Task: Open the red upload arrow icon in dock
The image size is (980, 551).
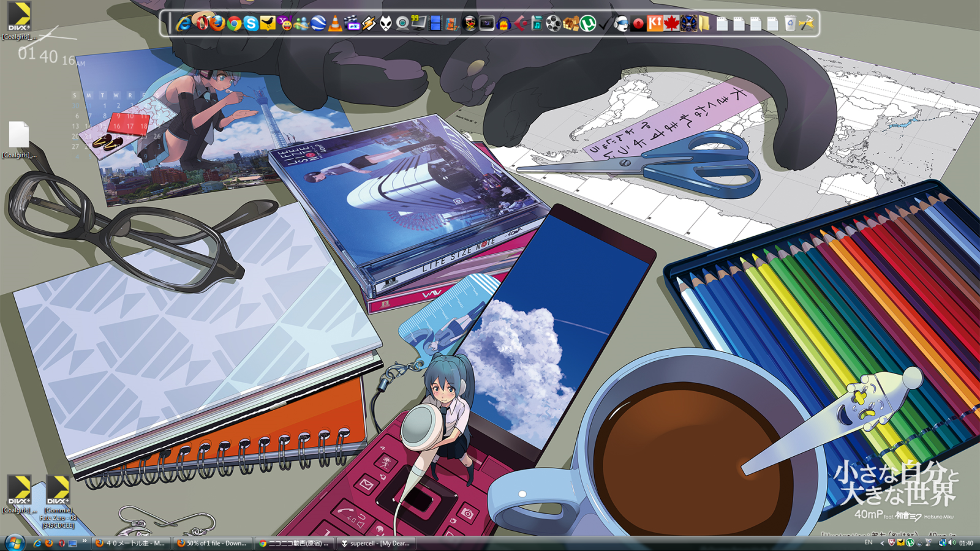Action: pos(638,24)
